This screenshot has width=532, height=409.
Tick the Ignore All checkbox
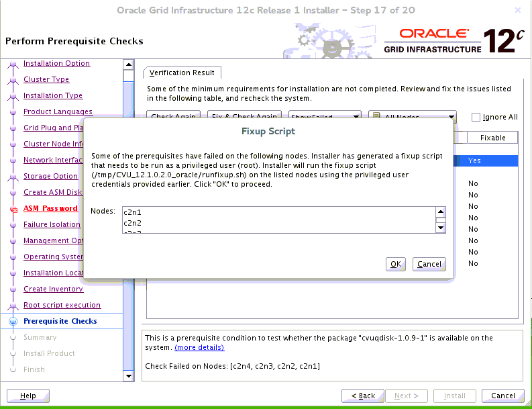point(476,118)
